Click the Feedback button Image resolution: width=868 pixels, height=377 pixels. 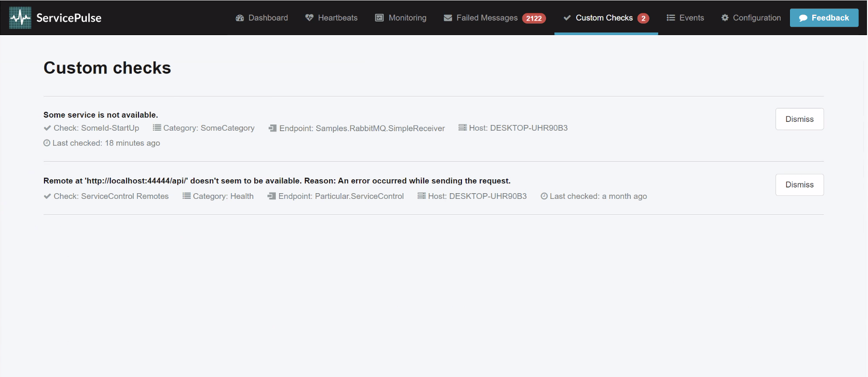point(824,18)
